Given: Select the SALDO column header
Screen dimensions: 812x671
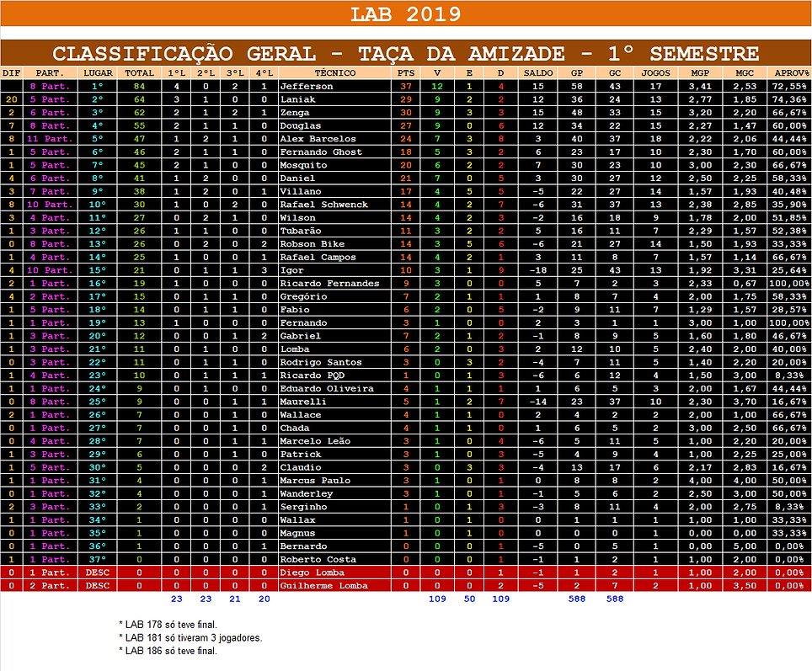Looking at the screenshot, I should [538, 73].
